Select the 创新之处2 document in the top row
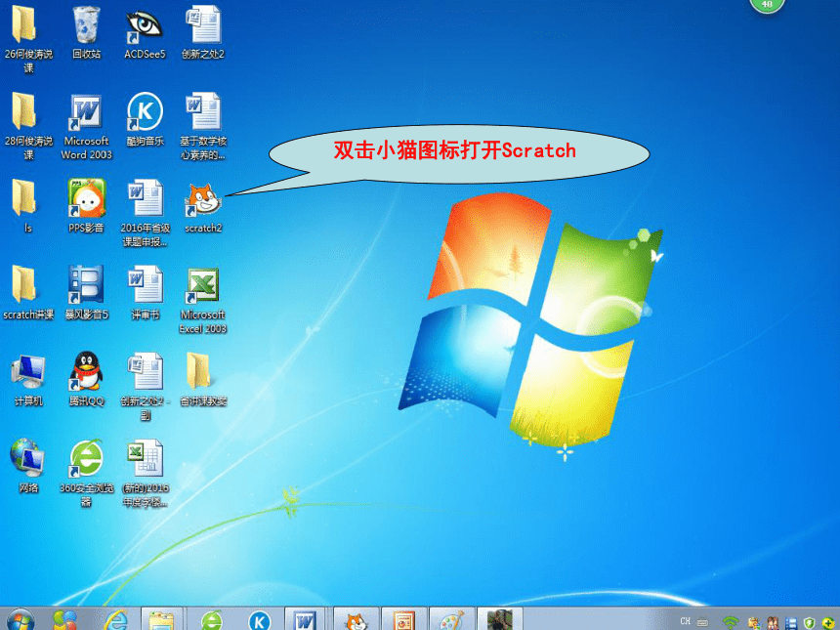 (203, 24)
